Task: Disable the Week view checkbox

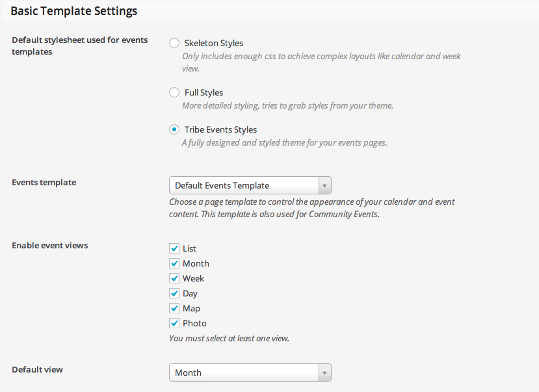Action: click(x=174, y=278)
